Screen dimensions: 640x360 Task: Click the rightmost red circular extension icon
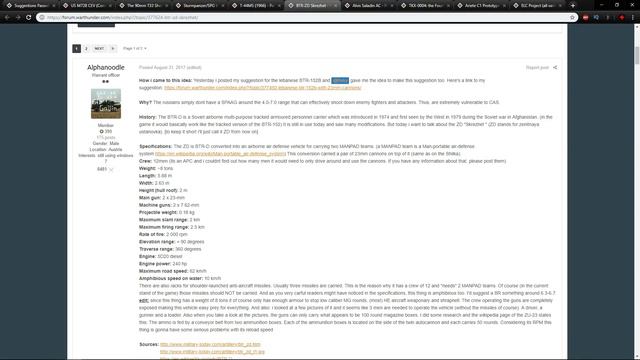(x=622, y=18)
